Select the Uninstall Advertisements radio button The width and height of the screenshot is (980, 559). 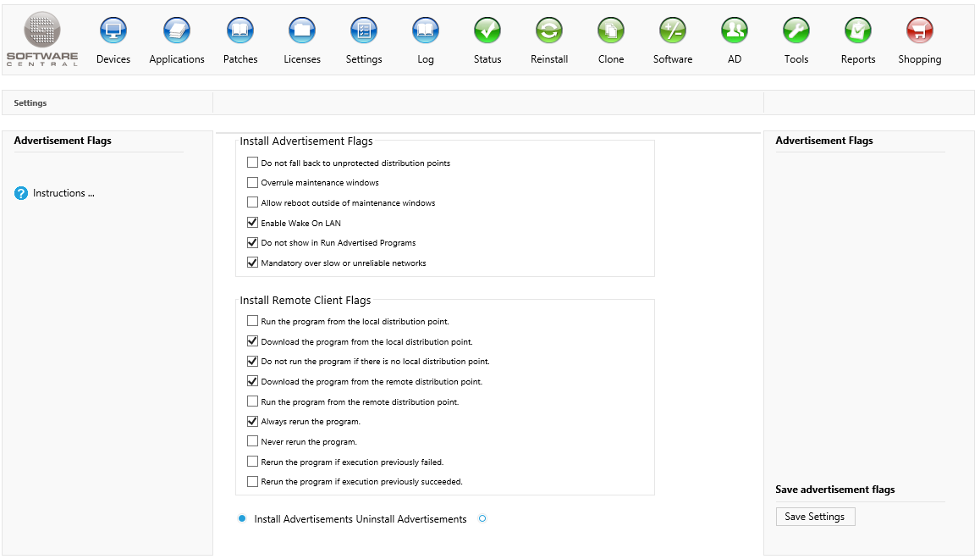482,518
